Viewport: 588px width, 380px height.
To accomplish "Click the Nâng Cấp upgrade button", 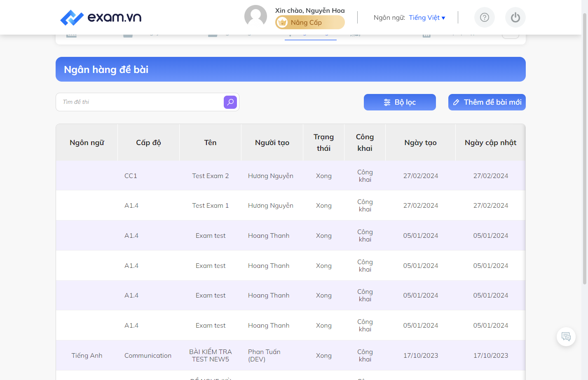I will [310, 22].
